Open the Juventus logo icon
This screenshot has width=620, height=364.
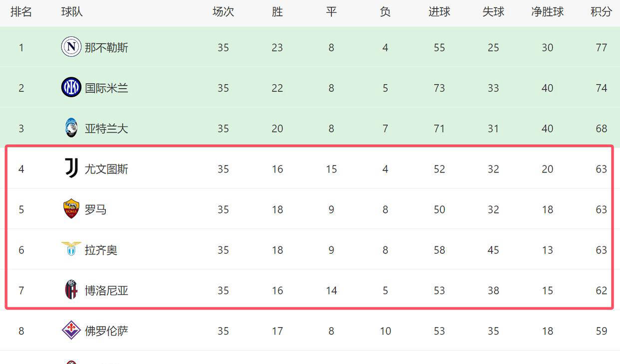coord(71,169)
